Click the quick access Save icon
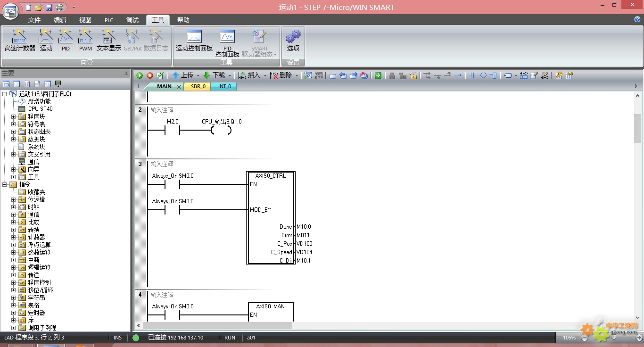The width and height of the screenshot is (644, 347). click(49, 8)
